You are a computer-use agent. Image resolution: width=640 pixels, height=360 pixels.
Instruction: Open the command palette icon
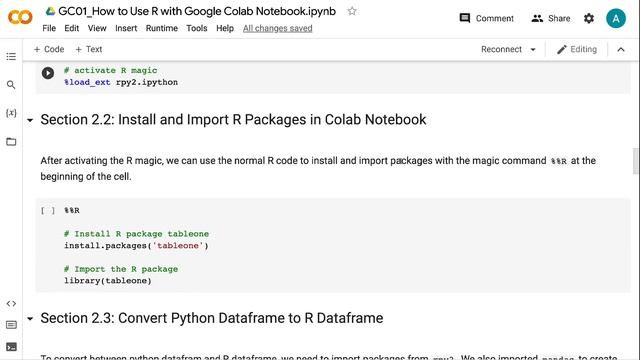(11, 325)
